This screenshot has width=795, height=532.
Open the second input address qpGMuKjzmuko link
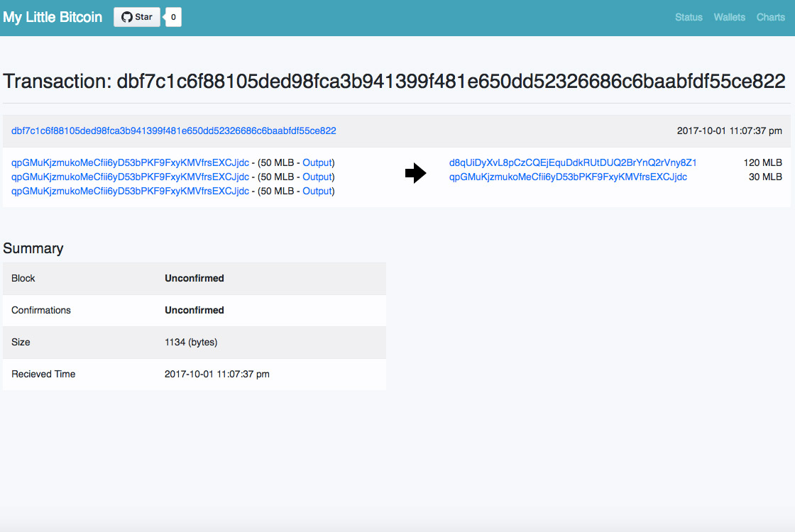(131, 177)
